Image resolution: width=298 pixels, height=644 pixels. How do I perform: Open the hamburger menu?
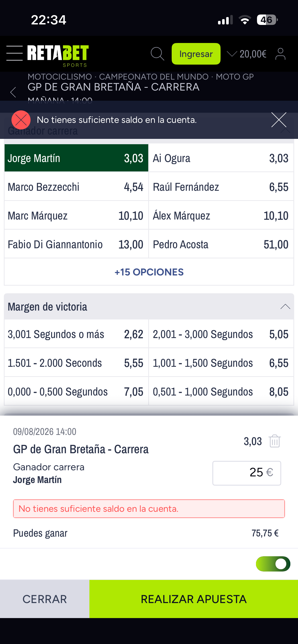pyautogui.click(x=15, y=53)
